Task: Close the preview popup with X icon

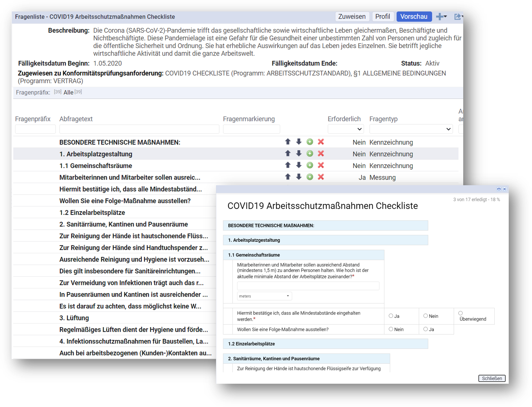Action: [x=504, y=189]
